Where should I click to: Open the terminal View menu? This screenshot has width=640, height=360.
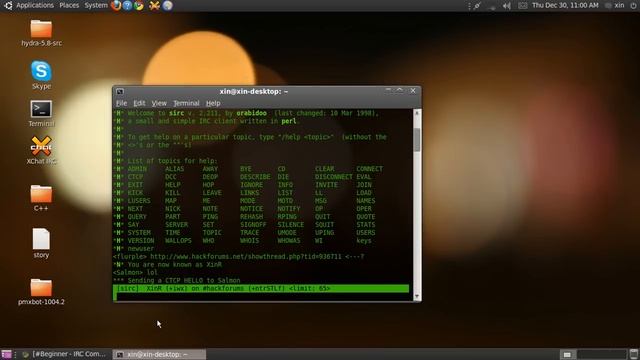(159, 103)
